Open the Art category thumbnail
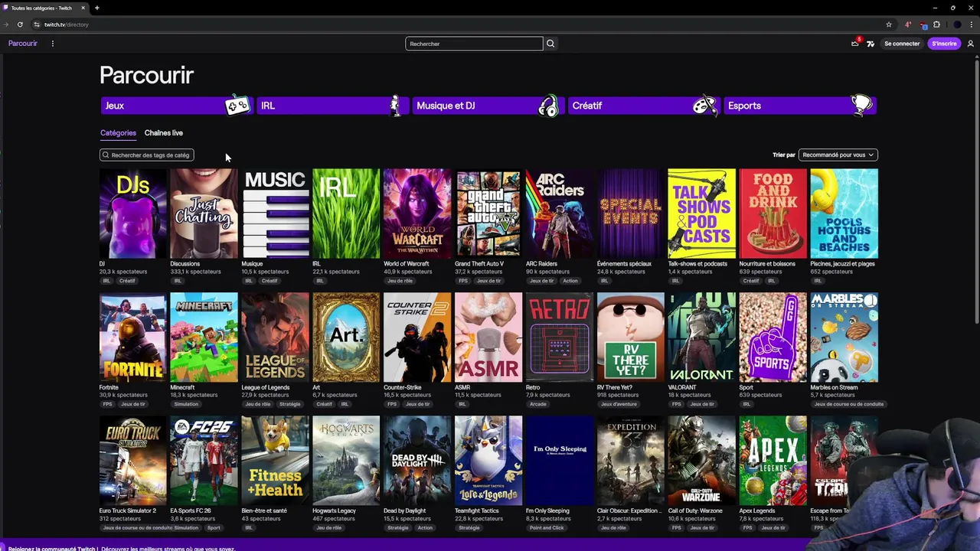 (346, 337)
